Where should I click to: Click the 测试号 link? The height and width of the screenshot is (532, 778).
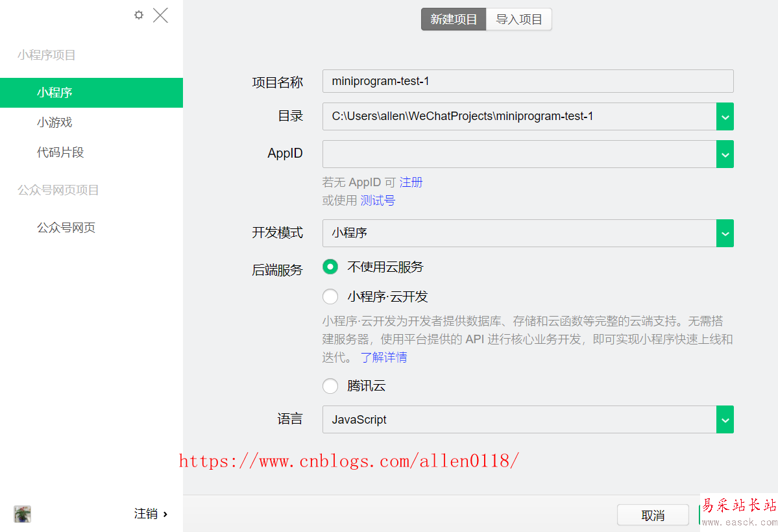pyautogui.click(x=378, y=200)
